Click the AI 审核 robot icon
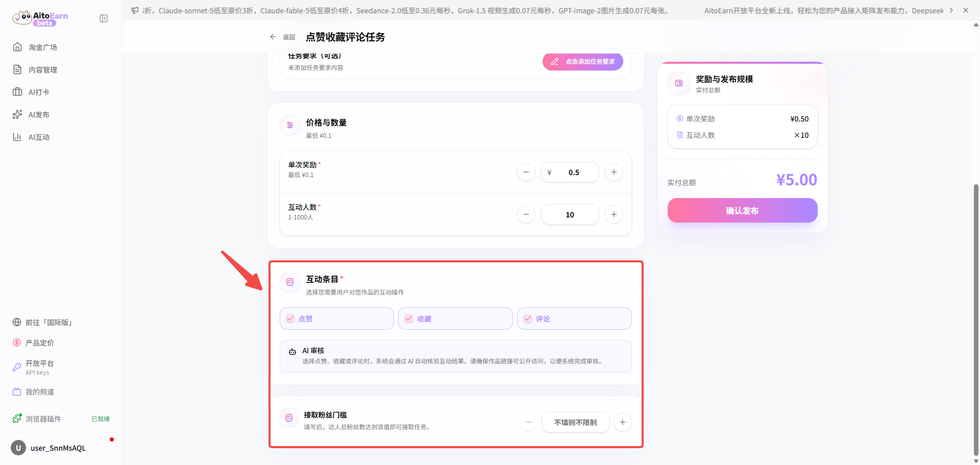 [x=292, y=352]
